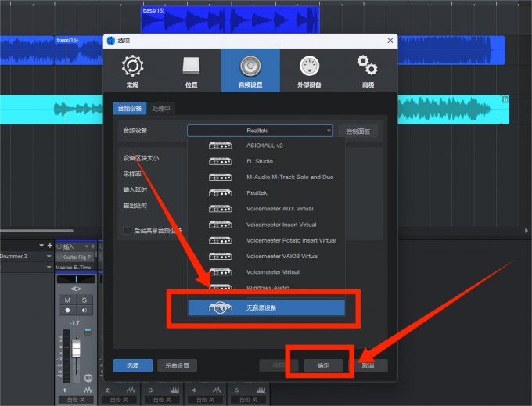Click the audio waveform icon on channel 4
The height and width of the screenshot is (406, 532).
[x=217, y=390]
